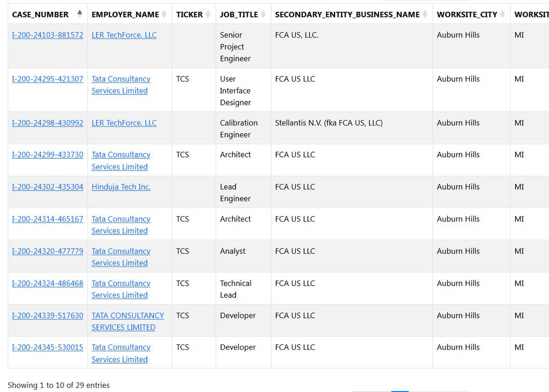Viewport: 549px width, 392px height.
Task: Open LER TechForce link for Senior Project Engineer
Action: click(124, 35)
